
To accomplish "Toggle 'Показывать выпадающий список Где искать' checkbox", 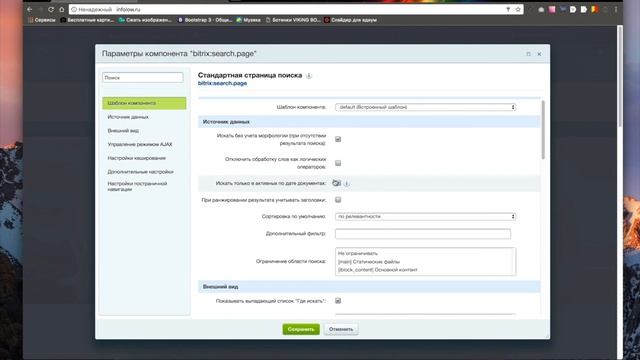I will click(x=338, y=301).
